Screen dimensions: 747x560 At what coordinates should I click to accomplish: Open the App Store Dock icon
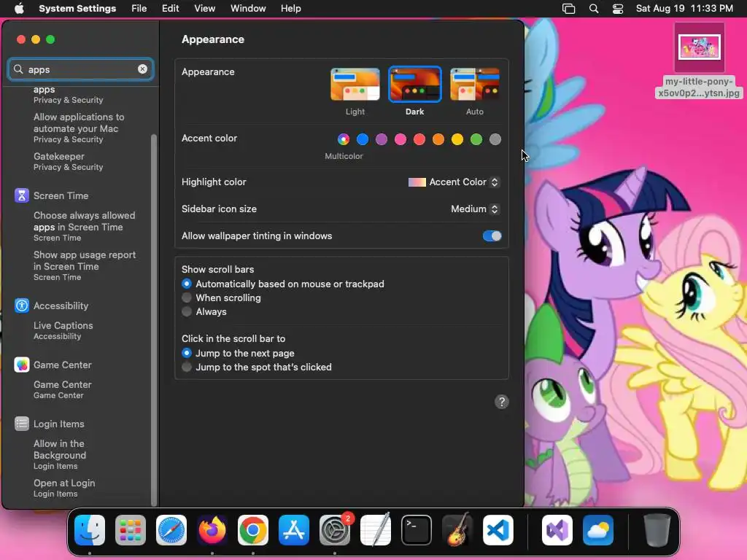294,530
